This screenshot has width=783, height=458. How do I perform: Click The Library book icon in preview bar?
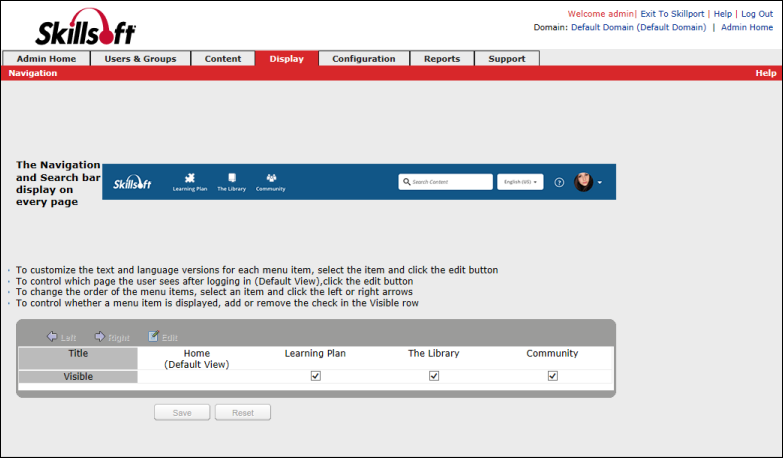[x=232, y=178]
